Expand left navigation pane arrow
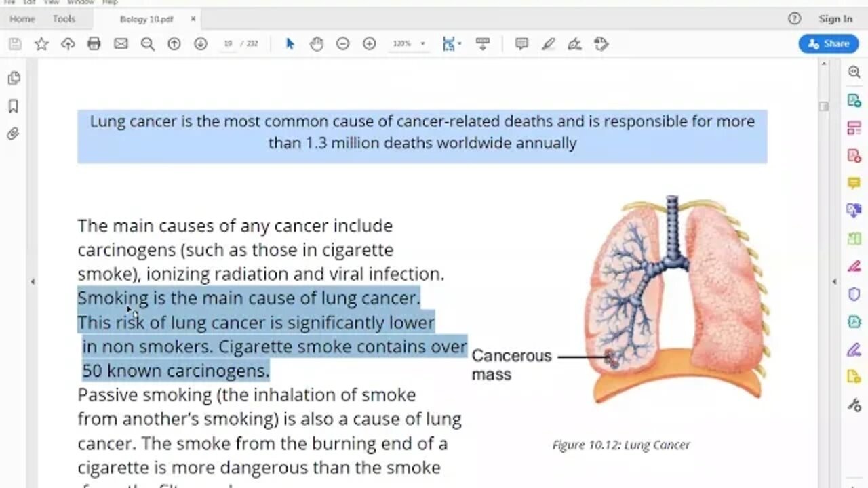This screenshot has height=488, width=868. (33, 281)
